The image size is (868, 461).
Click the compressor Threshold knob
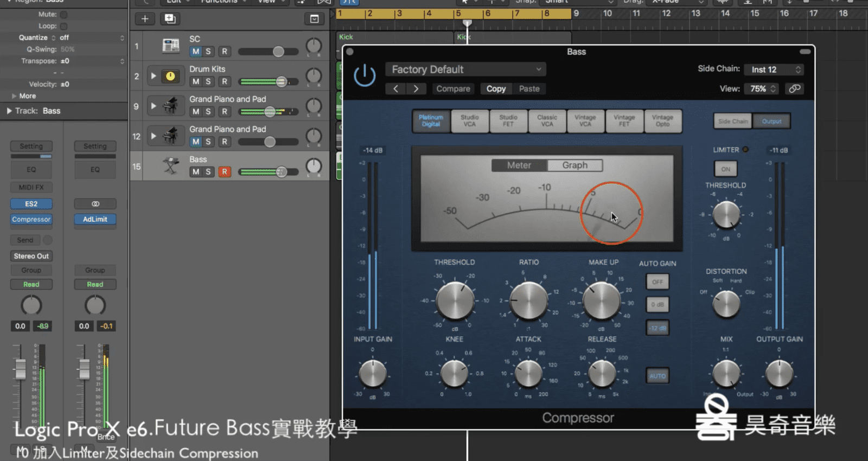point(455,301)
